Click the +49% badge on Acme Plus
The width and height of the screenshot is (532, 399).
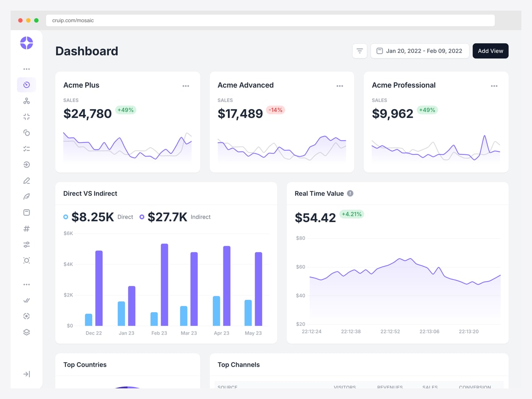click(x=125, y=110)
